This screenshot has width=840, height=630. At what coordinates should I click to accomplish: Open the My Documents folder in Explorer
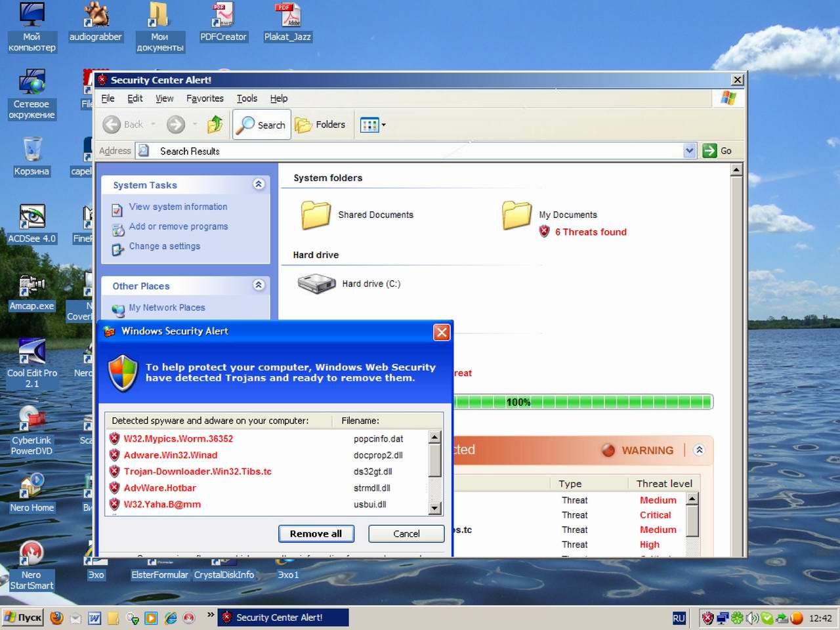point(550,215)
